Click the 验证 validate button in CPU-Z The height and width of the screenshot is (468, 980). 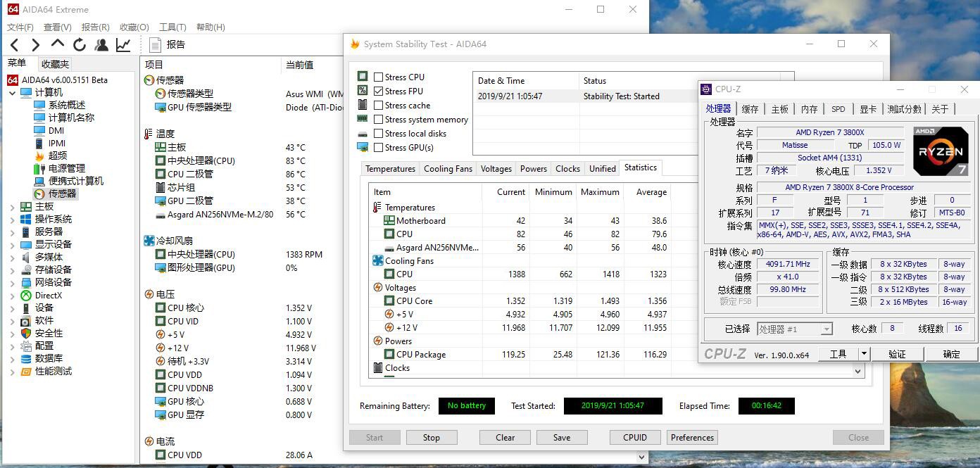pyautogui.click(x=897, y=354)
